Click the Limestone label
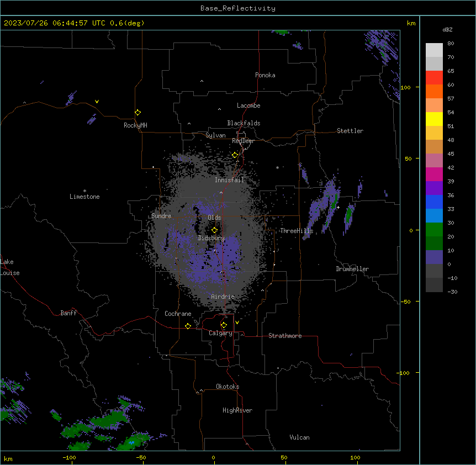 84,197
